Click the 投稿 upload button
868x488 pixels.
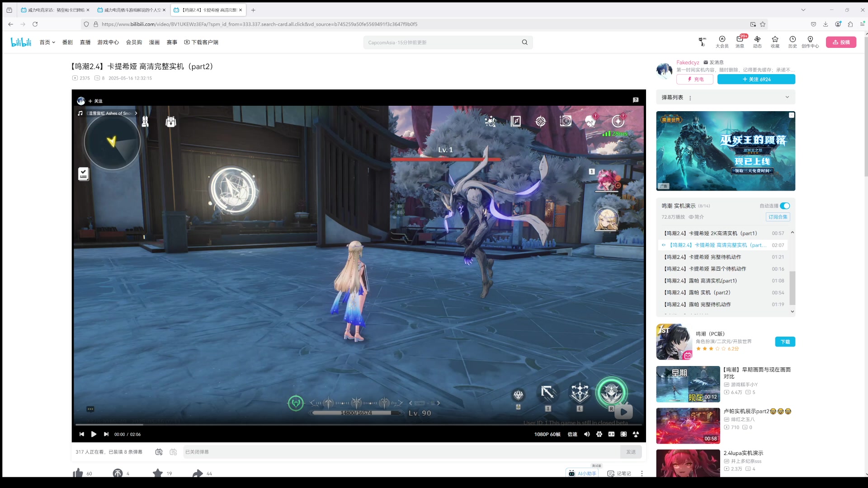click(841, 42)
